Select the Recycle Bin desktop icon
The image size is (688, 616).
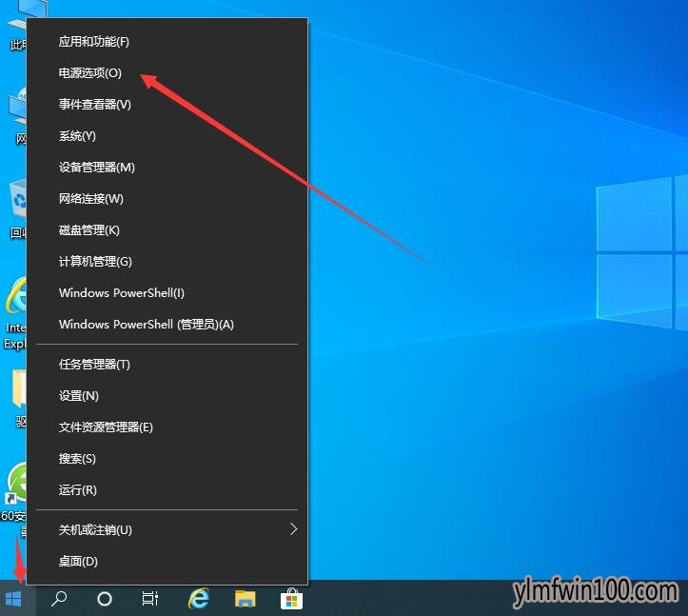pos(18,209)
